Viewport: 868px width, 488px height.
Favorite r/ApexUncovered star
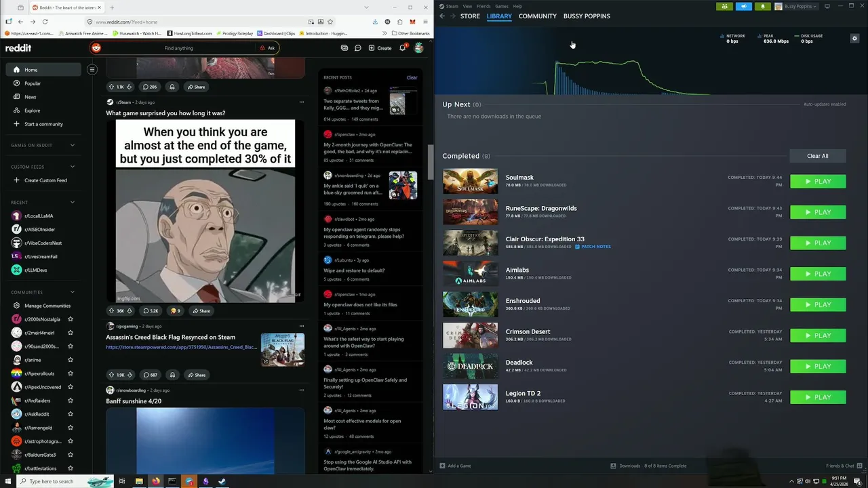point(71,387)
